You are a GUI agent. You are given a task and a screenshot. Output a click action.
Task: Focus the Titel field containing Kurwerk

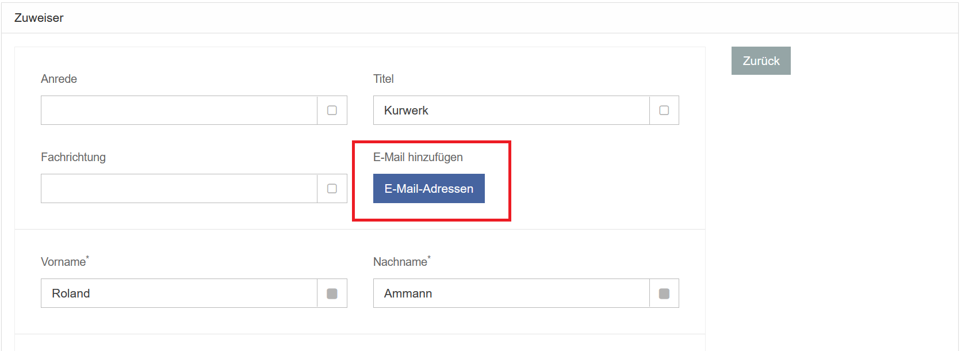click(x=511, y=110)
